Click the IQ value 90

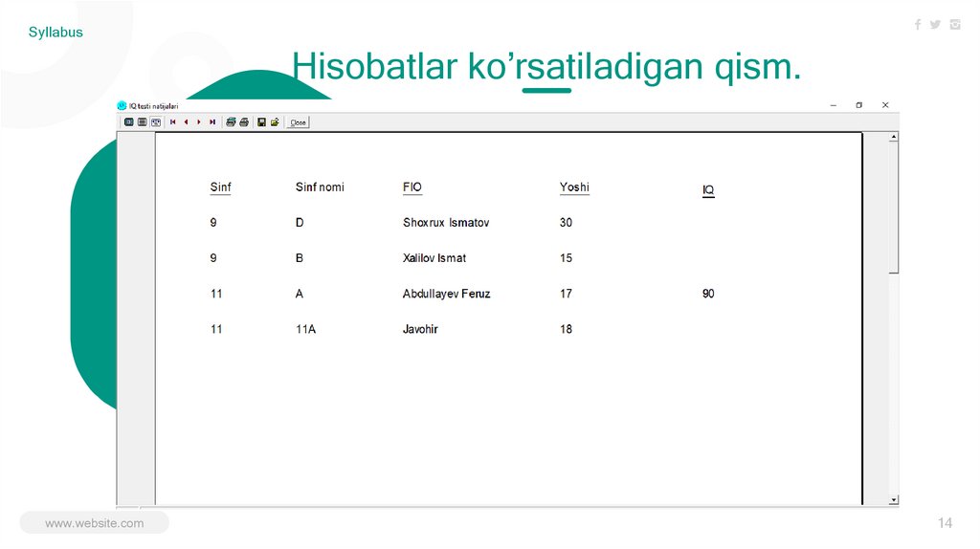tap(708, 295)
